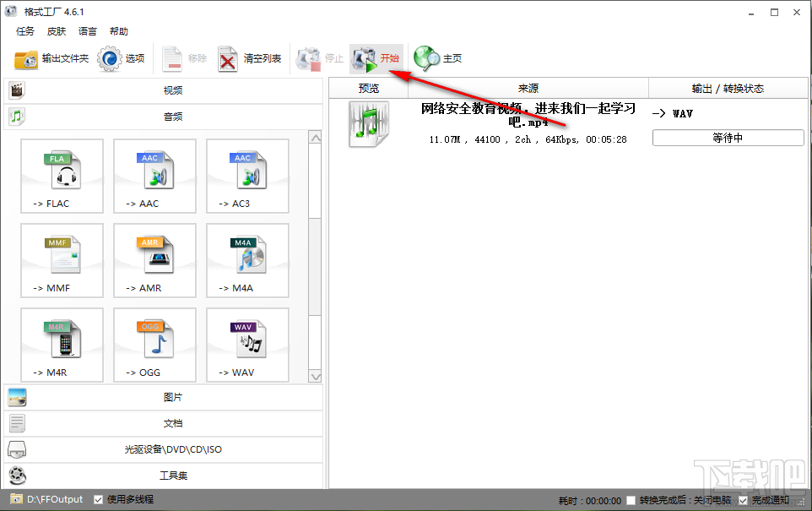812x511 pixels.
Task: Click the D:\FFOutput output path
Action: pos(55,500)
